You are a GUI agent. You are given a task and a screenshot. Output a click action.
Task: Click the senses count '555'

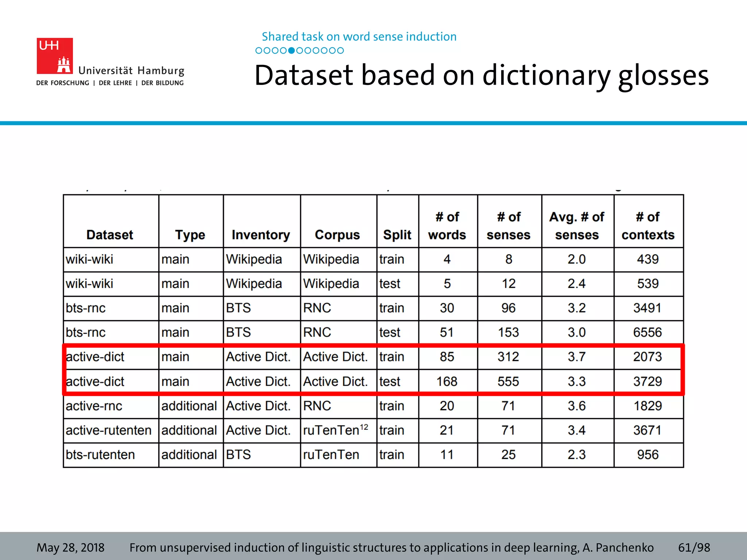(x=508, y=381)
